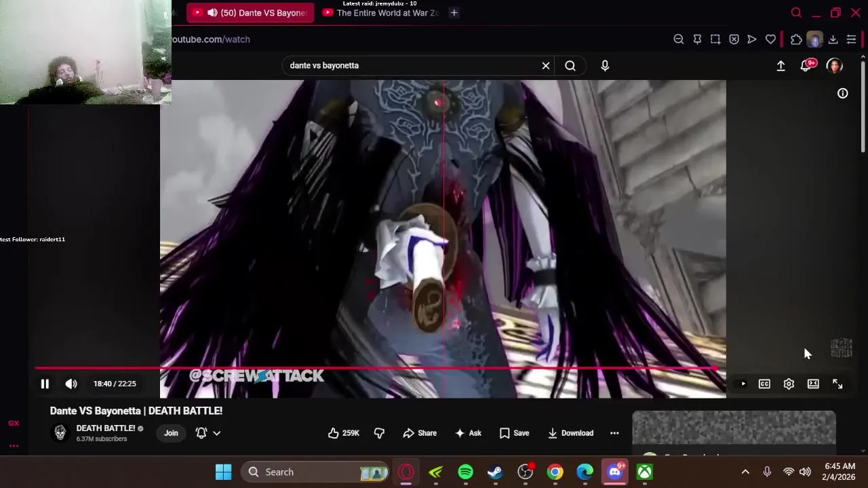Open Discord from the taskbar

pos(615,472)
